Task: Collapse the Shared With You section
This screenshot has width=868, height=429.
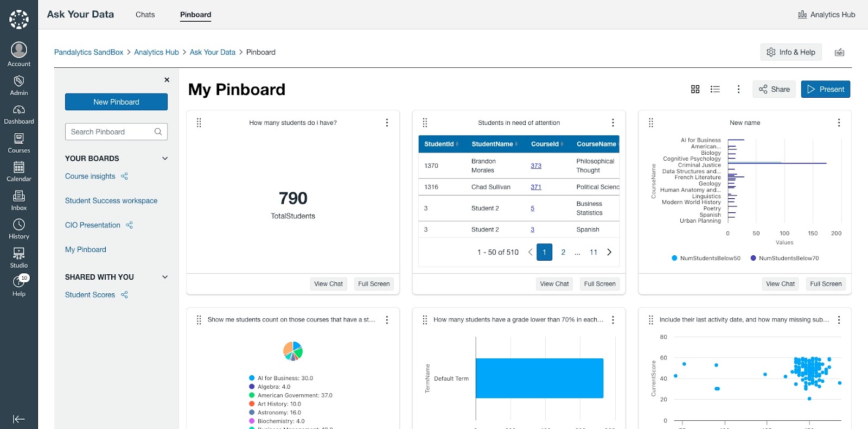Action: [x=165, y=277]
